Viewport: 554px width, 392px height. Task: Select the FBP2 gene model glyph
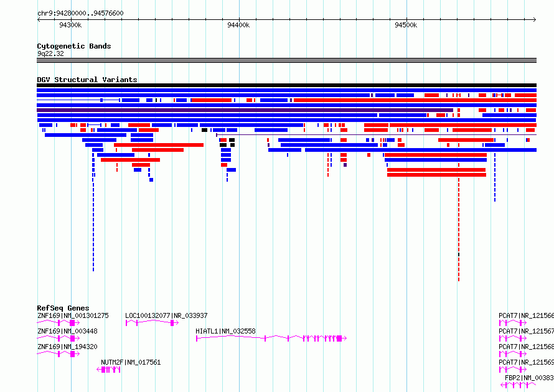(x=519, y=385)
